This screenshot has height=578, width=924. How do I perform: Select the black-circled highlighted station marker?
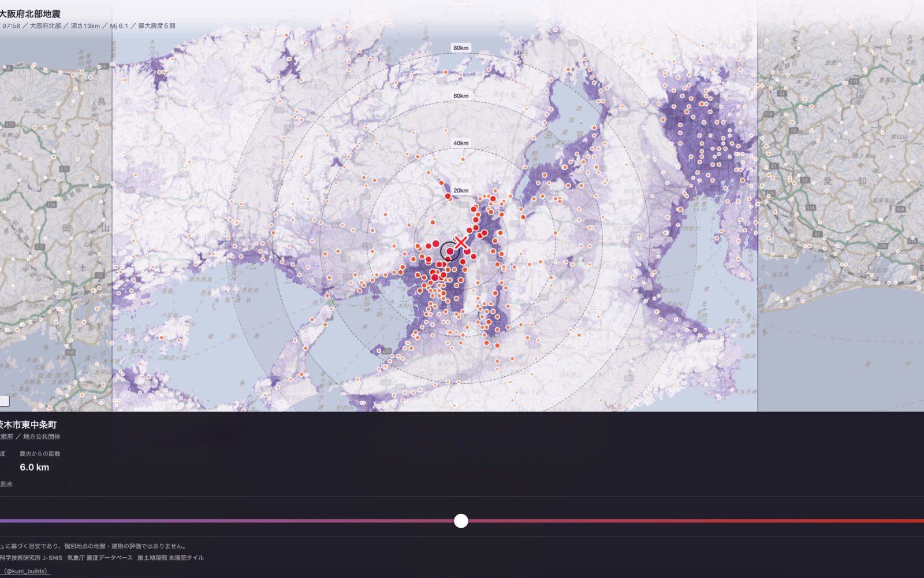coord(450,251)
